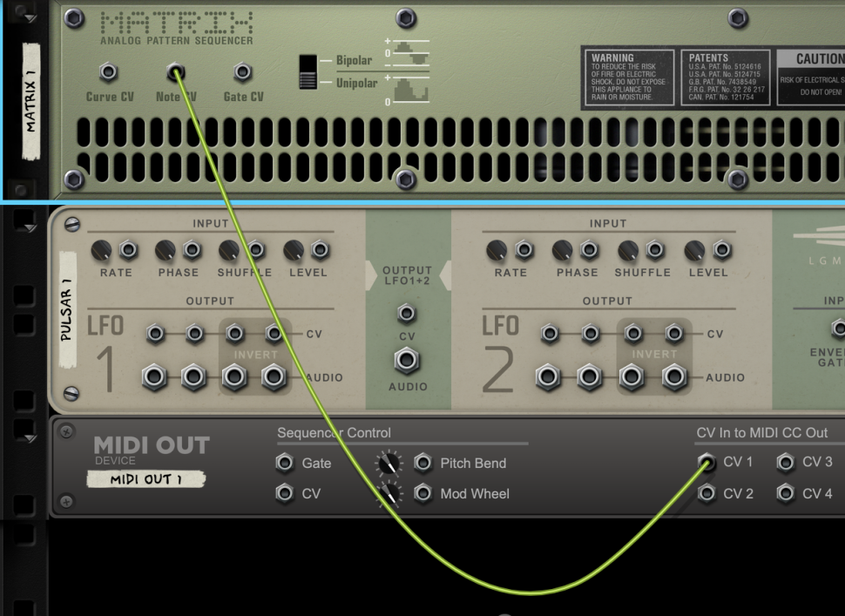Click the LFO1+2 combined CV output jack
Image resolution: width=845 pixels, height=616 pixels.
[406, 314]
